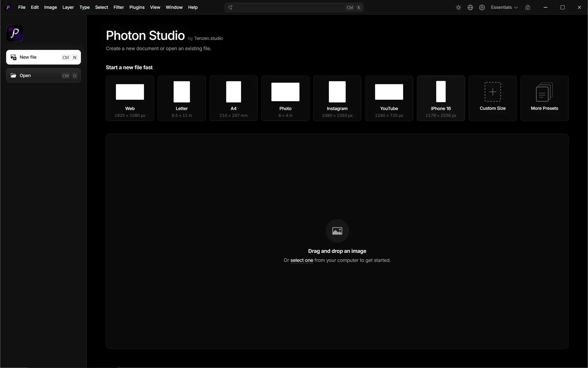
Task: Open the View menu
Action: click(155, 7)
